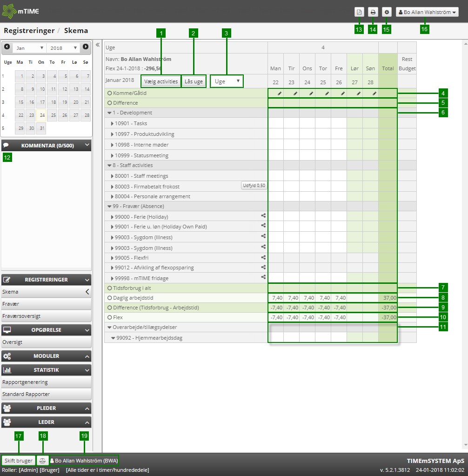The width and height of the screenshot is (468, 476).
Task: Click the Vælg activities button
Action: pos(160,81)
